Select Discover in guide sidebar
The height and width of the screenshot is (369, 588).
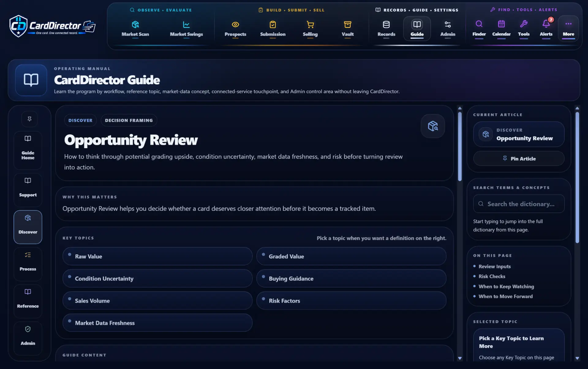pyautogui.click(x=28, y=227)
